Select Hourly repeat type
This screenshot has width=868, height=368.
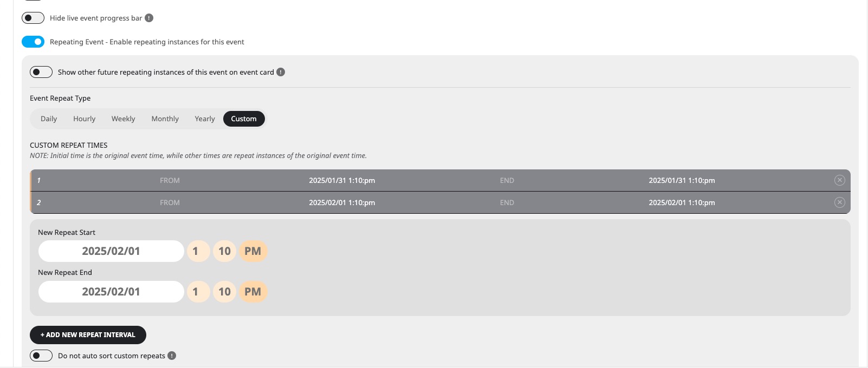tap(85, 119)
